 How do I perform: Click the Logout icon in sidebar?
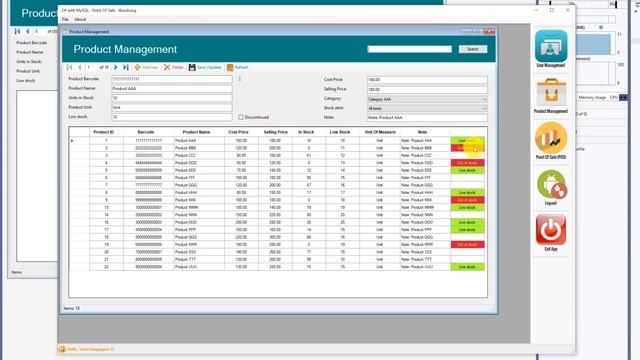pyautogui.click(x=551, y=184)
